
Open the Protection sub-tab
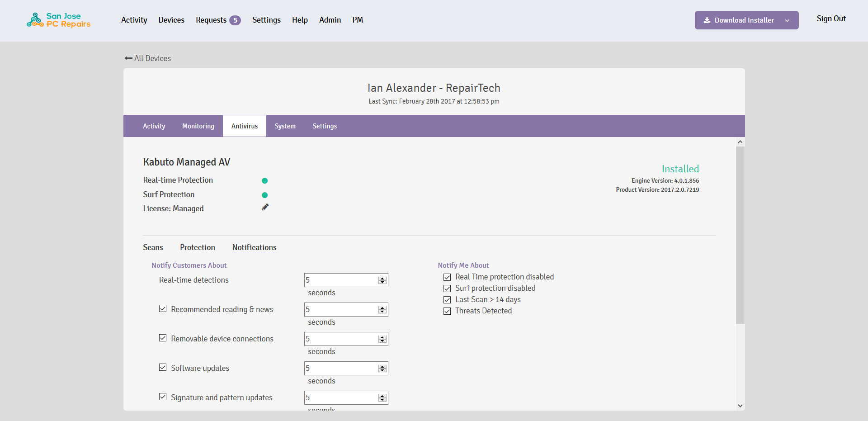[x=198, y=247]
